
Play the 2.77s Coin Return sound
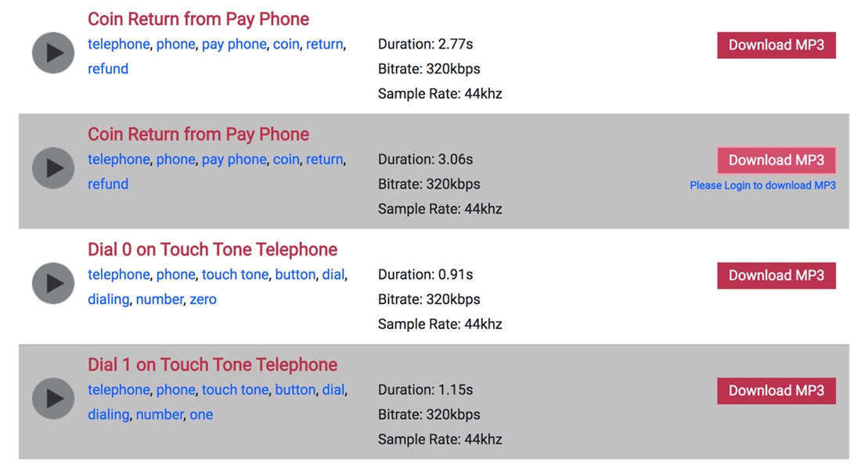point(53,52)
